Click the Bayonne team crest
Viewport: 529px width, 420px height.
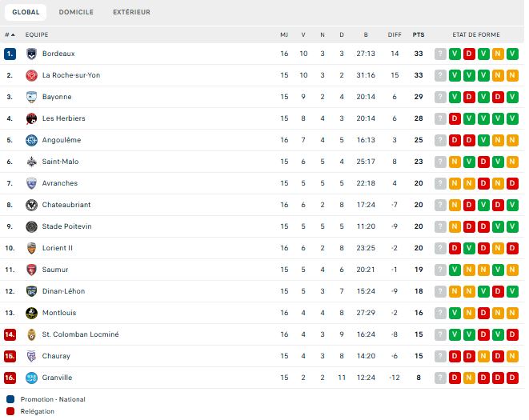pyautogui.click(x=31, y=97)
